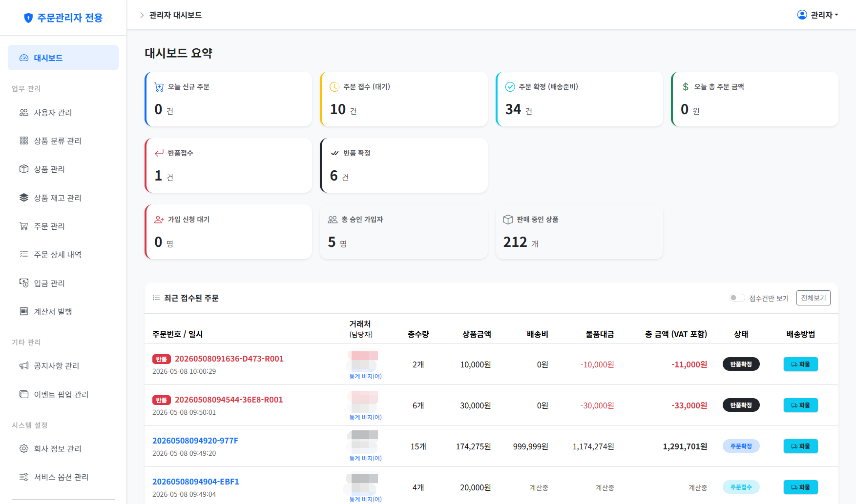This screenshot has width=856, height=504.
Task: Click the 주문접수 status badge
Action: [741, 487]
